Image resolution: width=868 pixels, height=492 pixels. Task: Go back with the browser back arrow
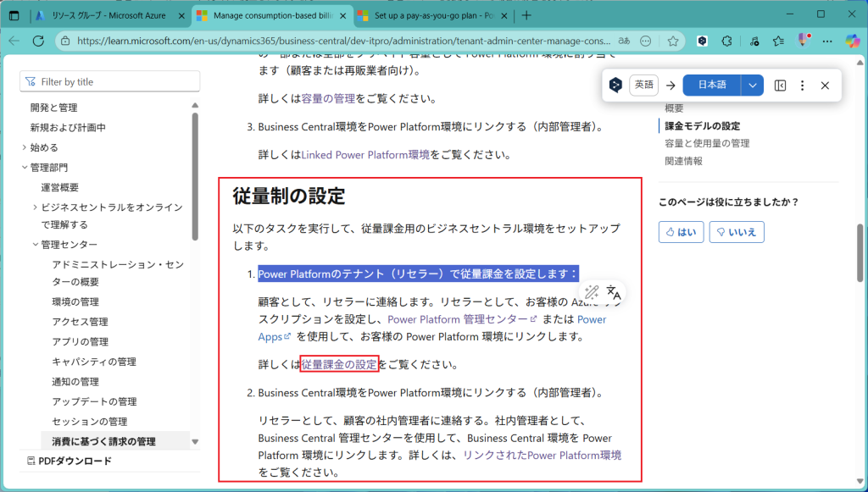[14, 41]
